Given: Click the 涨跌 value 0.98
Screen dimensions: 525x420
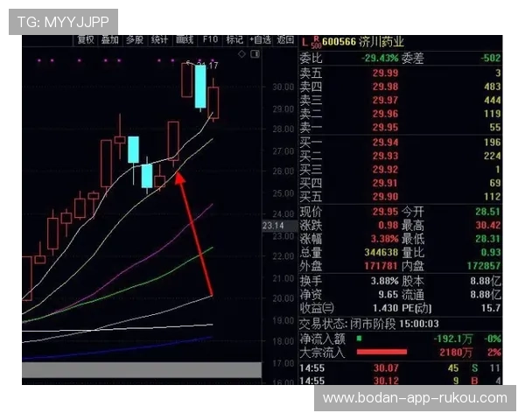Looking at the screenshot, I should tap(388, 226).
